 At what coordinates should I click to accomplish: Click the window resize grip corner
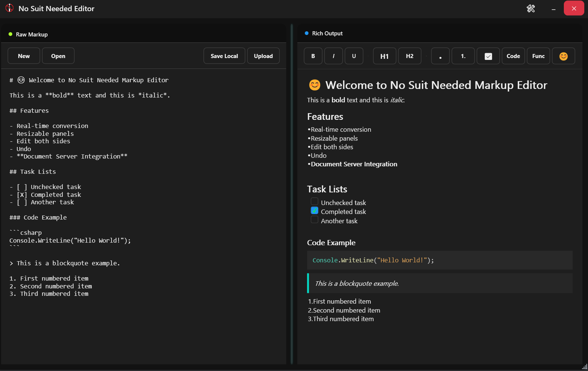pyautogui.click(x=584, y=367)
